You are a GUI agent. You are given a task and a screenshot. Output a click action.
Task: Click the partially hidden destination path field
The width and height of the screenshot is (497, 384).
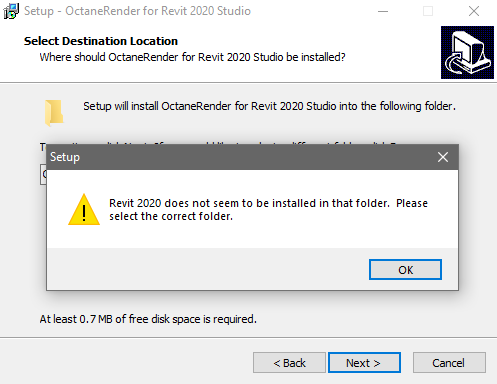tap(43, 174)
